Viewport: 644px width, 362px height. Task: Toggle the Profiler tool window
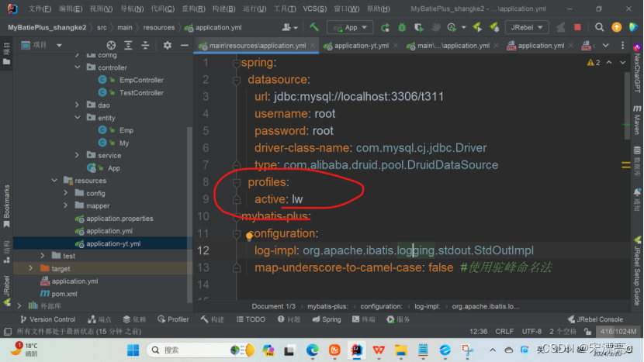tap(173, 319)
